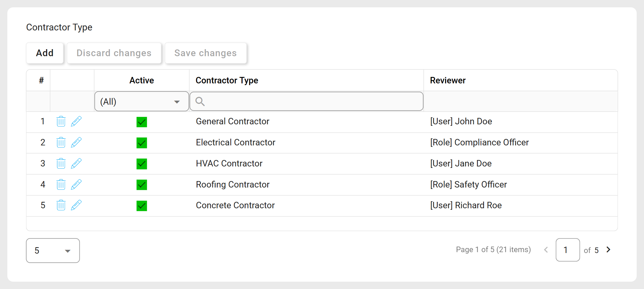Click trash icon for Roofing Contractor
This screenshot has width=644, height=289.
[x=61, y=185]
